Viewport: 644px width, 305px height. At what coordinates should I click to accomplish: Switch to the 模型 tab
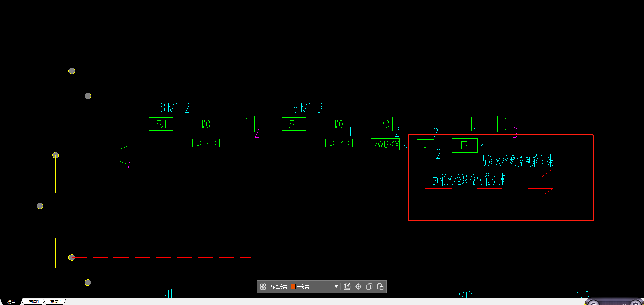click(x=11, y=302)
